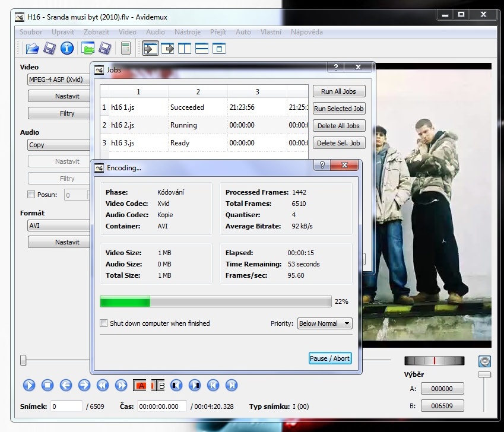Go to next frame arrow
This screenshot has height=432, width=504.
[x=84, y=386]
